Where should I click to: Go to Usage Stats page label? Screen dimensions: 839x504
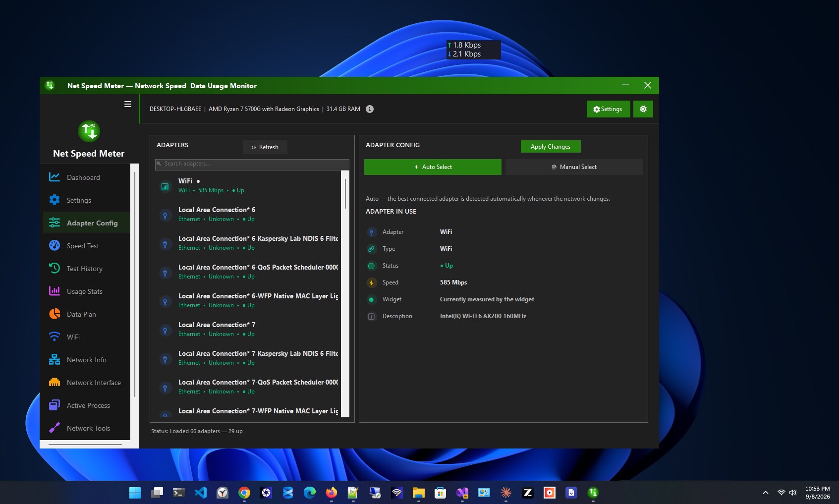pos(85,291)
